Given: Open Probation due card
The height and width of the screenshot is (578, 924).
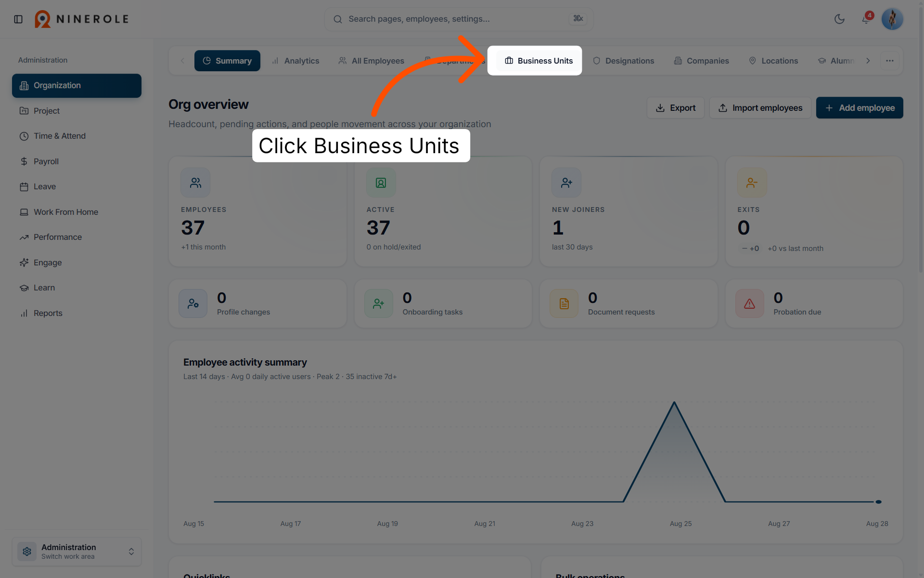Looking at the screenshot, I should (814, 304).
